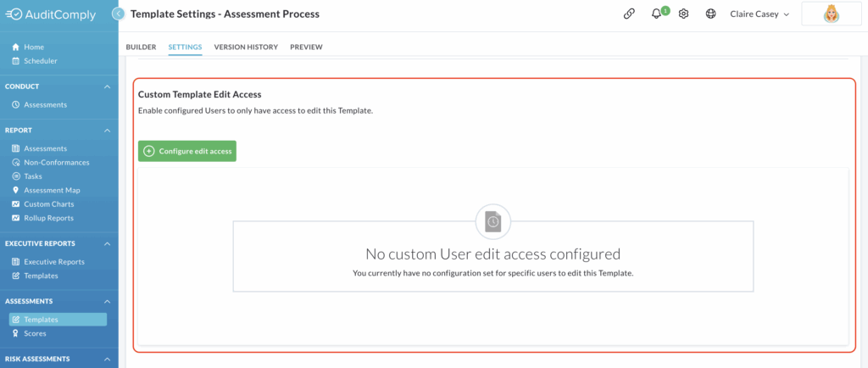The height and width of the screenshot is (368, 868).
Task: Collapse sidebar with the round arrow button
Action: (118, 14)
